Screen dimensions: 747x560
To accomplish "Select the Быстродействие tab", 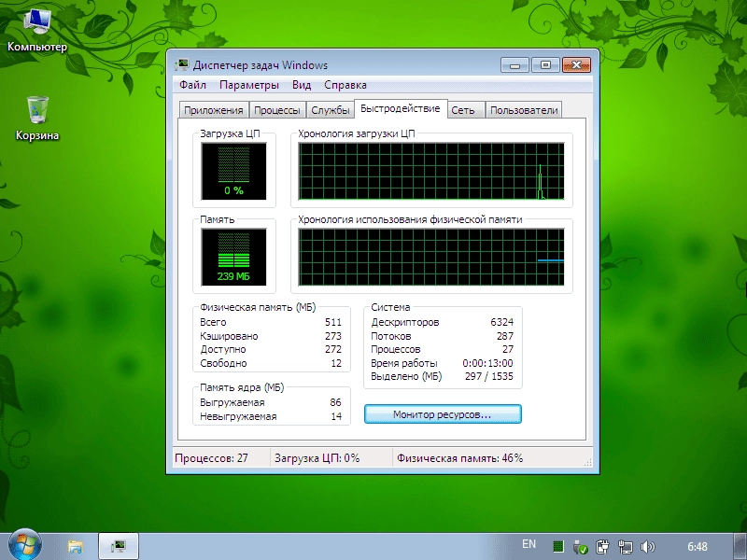I will coord(401,108).
